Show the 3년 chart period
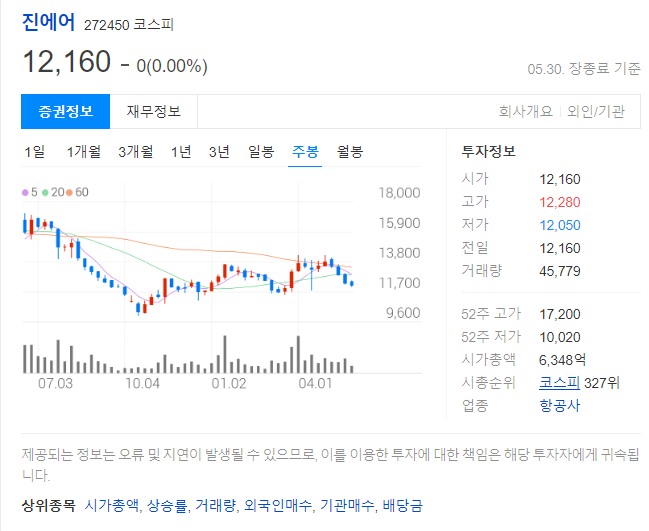The height and width of the screenshot is (531, 649). click(219, 152)
